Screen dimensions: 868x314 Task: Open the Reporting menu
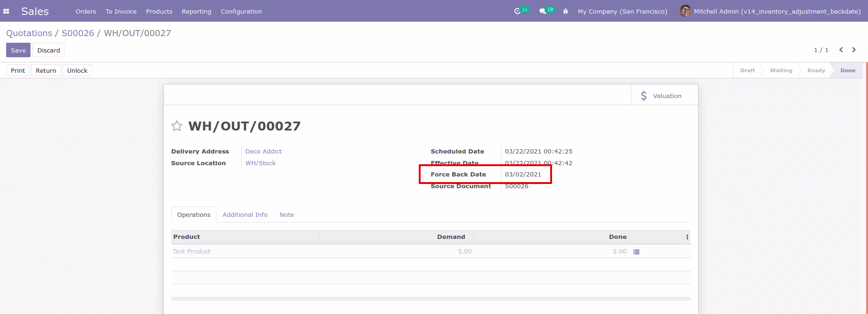tap(196, 11)
